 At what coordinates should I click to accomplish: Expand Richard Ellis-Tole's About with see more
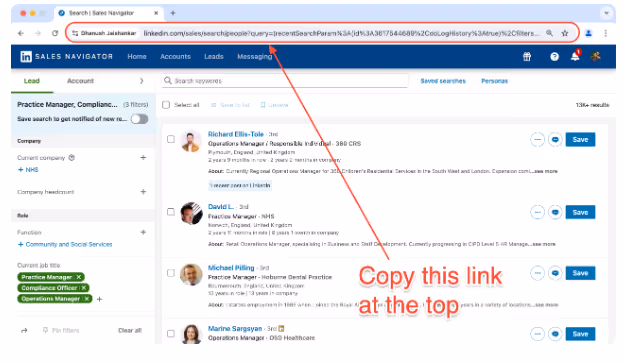tap(545, 171)
